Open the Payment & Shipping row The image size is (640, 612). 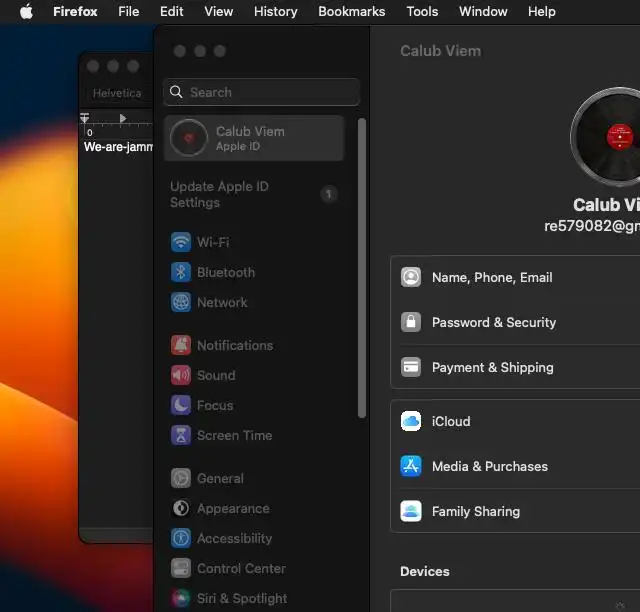(x=515, y=367)
